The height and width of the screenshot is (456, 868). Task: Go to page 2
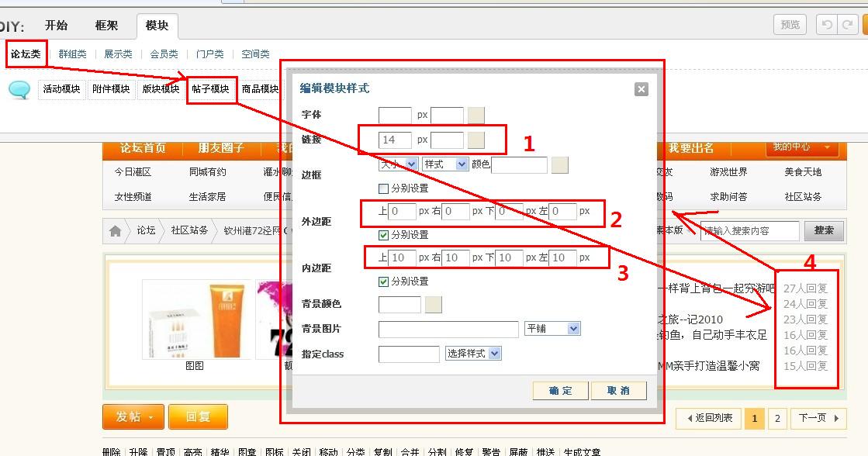777,418
